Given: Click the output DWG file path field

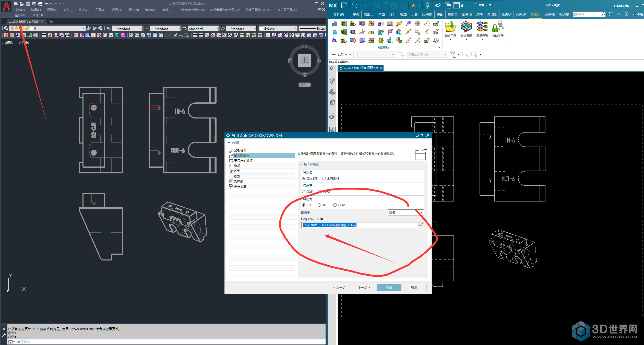Looking at the screenshot, I should (359, 225).
